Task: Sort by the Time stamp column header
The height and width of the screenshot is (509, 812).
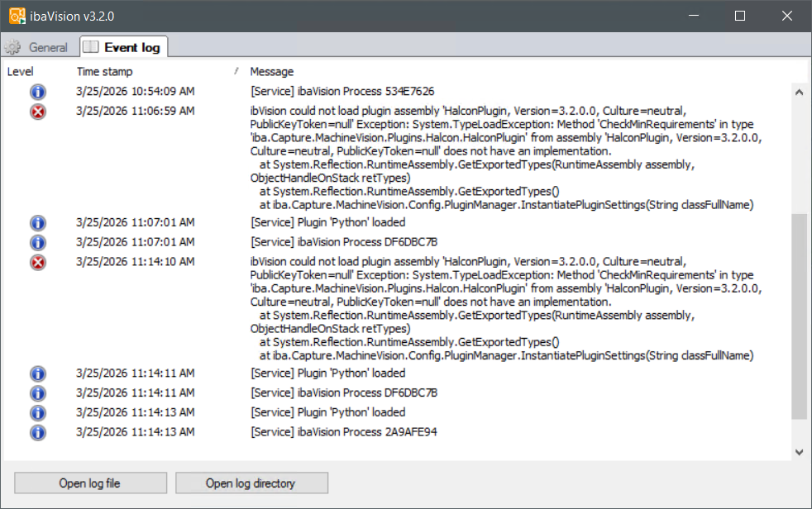Action: coord(105,71)
